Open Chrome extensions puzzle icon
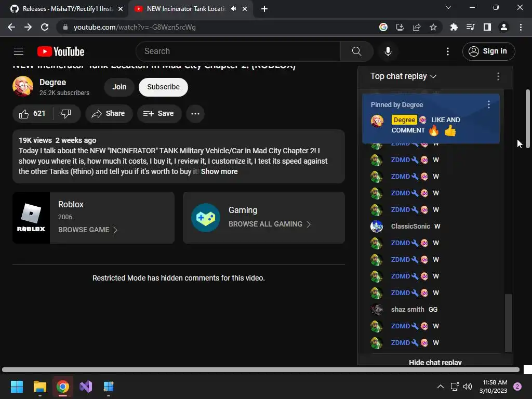This screenshot has height=399, width=532. [x=454, y=27]
